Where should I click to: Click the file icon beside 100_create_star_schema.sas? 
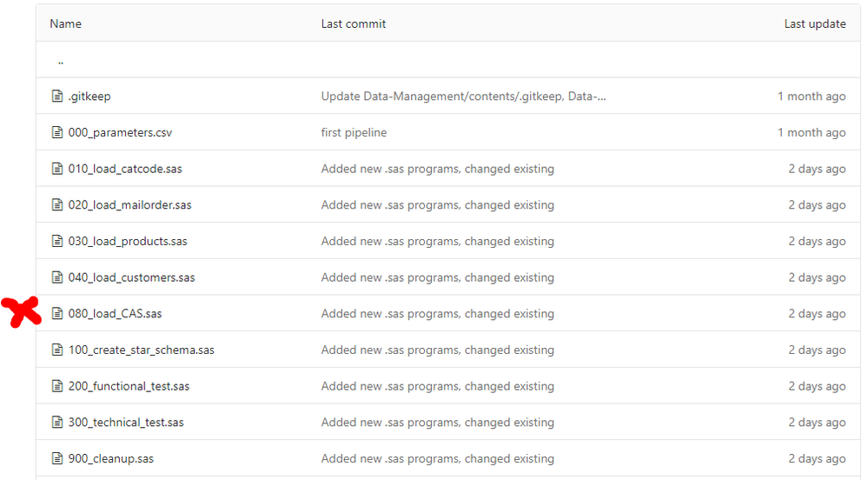tap(57, 350)
